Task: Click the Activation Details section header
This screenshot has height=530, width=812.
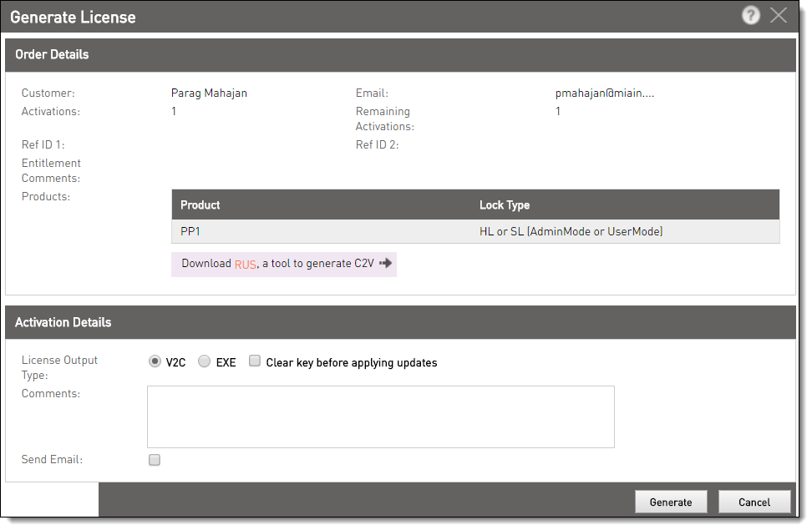Action: [x=400, y=322]
